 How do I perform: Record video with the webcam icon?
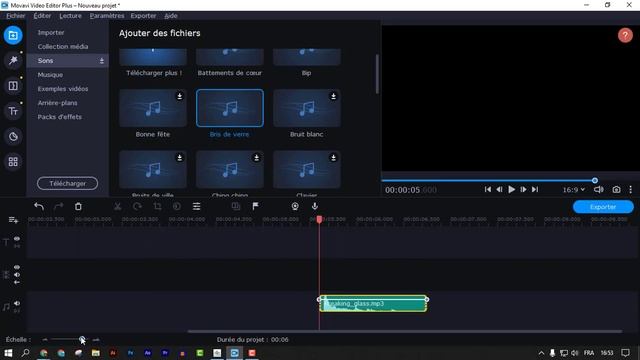[x=295, y=207]
